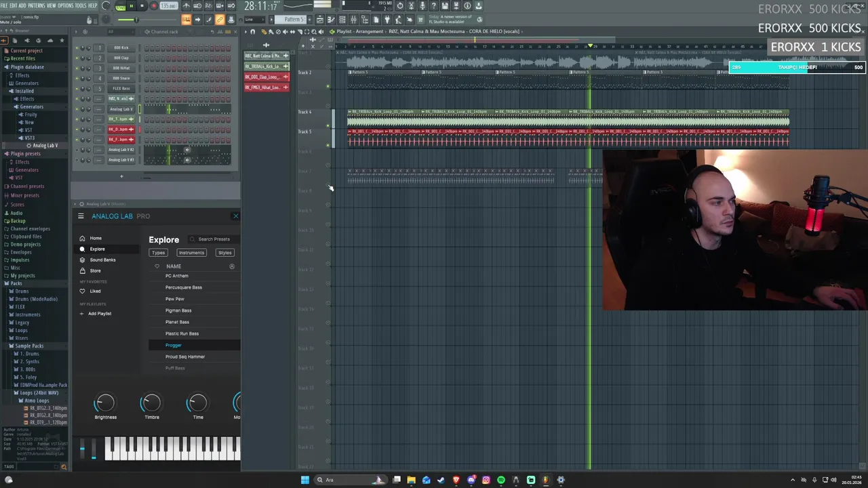Toggle mute LED for Analog Lab V channel
This screenshot has height=488, width=868.
(77, 109)
